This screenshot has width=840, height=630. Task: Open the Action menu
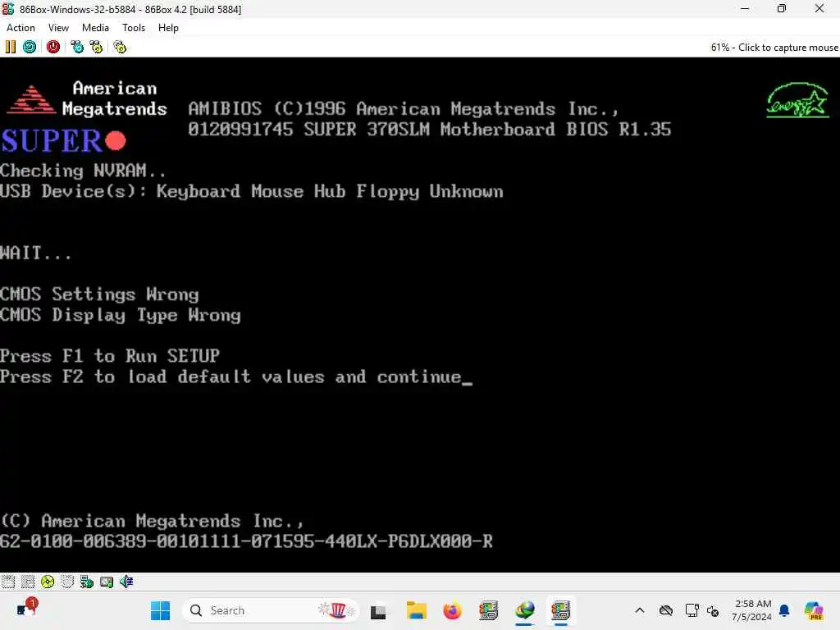(21, 28)
